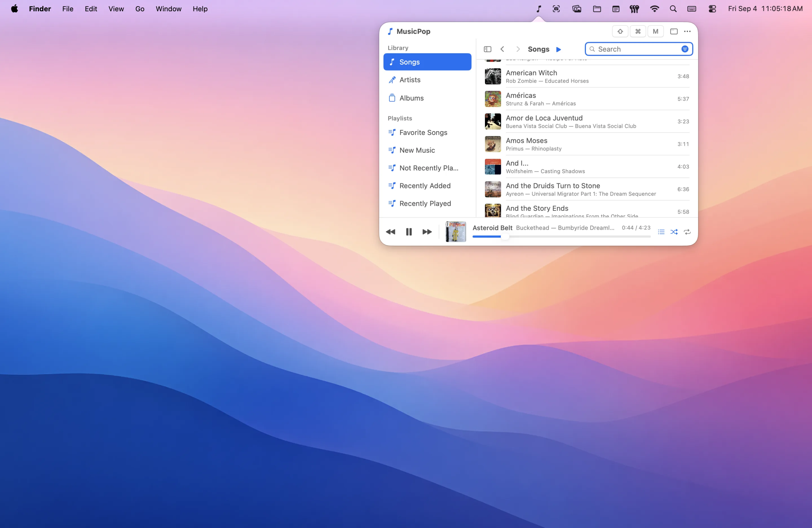This screenshot has width=812, height=528.
Task: Select the song title And I...
Action: (517, 163)
